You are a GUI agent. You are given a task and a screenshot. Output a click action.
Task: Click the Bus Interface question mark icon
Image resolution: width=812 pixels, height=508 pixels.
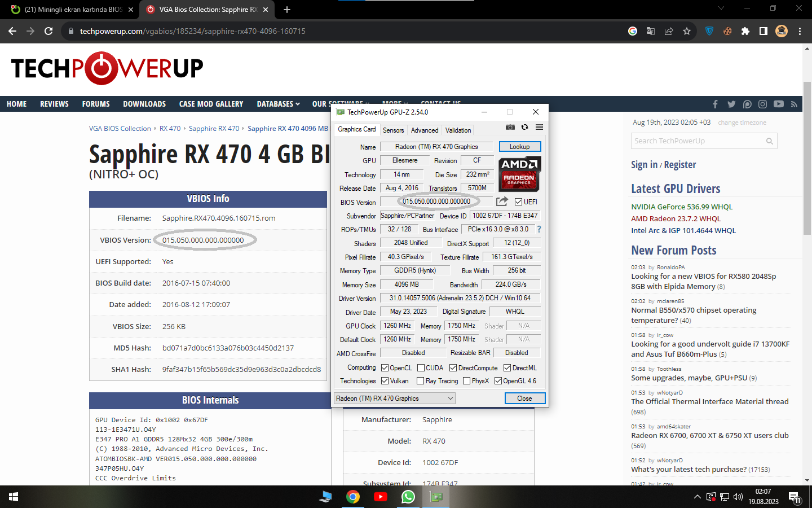pos(539,229)
